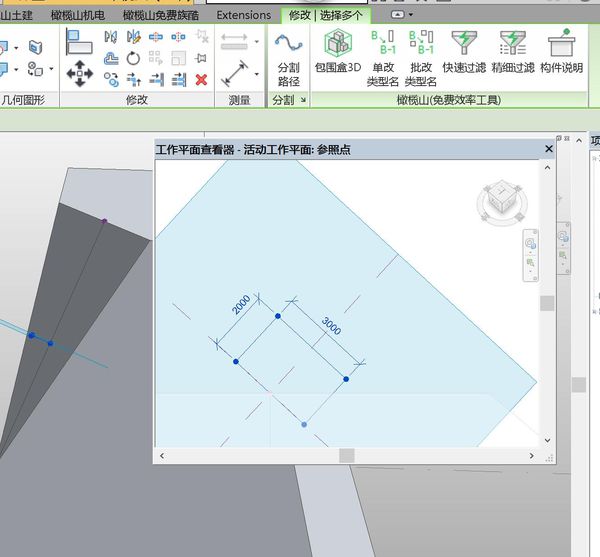This screenshot has width=600, height=557.
Task: Click scroll-right arrow in workplane viewer
Action: point(532,456)
